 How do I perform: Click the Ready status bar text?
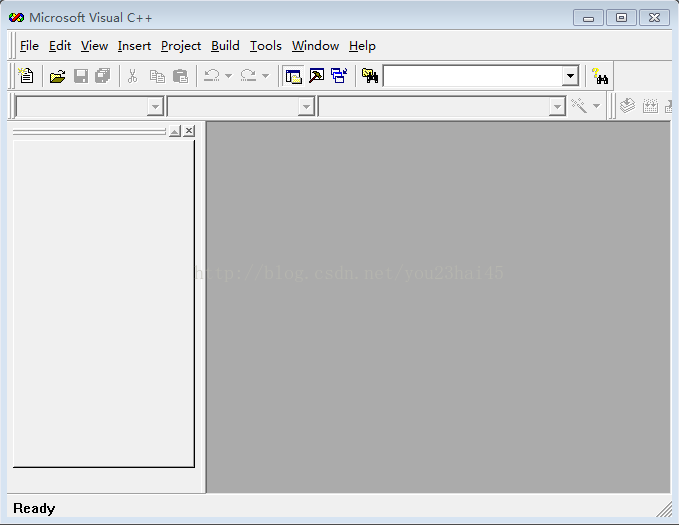34,508
